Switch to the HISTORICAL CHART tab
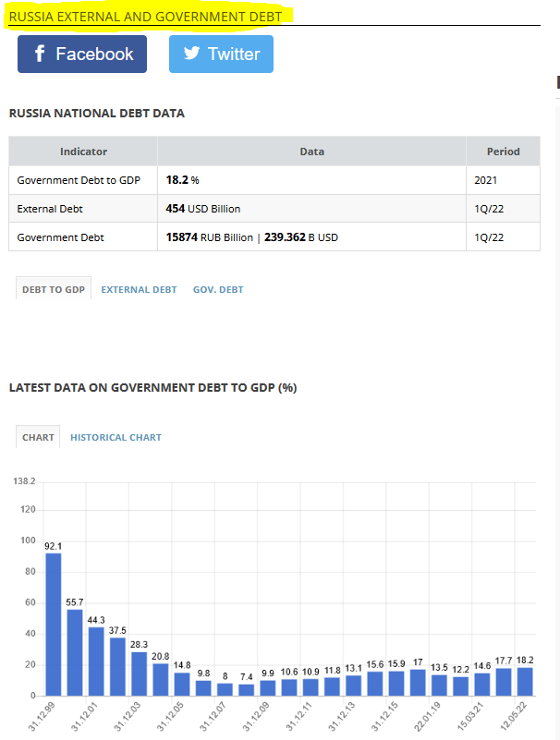Viewport: 560px width, 740px height. 116,438
